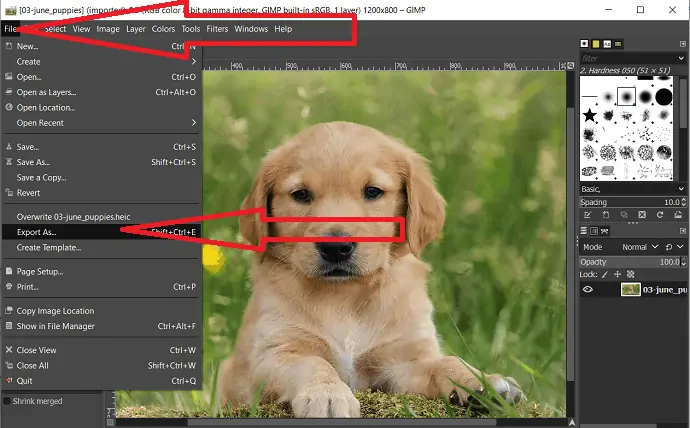Click Overwrite 03-june_puppies.heic
This screenshot has height=428, width=690.
pos(73,217)
